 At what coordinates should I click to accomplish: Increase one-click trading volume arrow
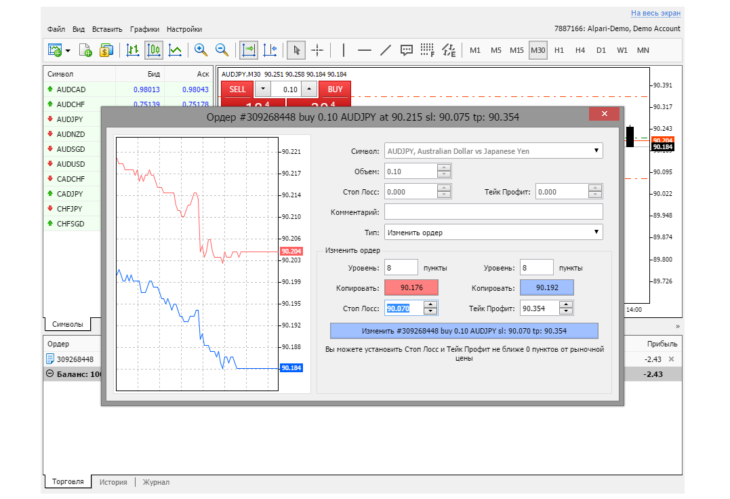pos(309,88)
